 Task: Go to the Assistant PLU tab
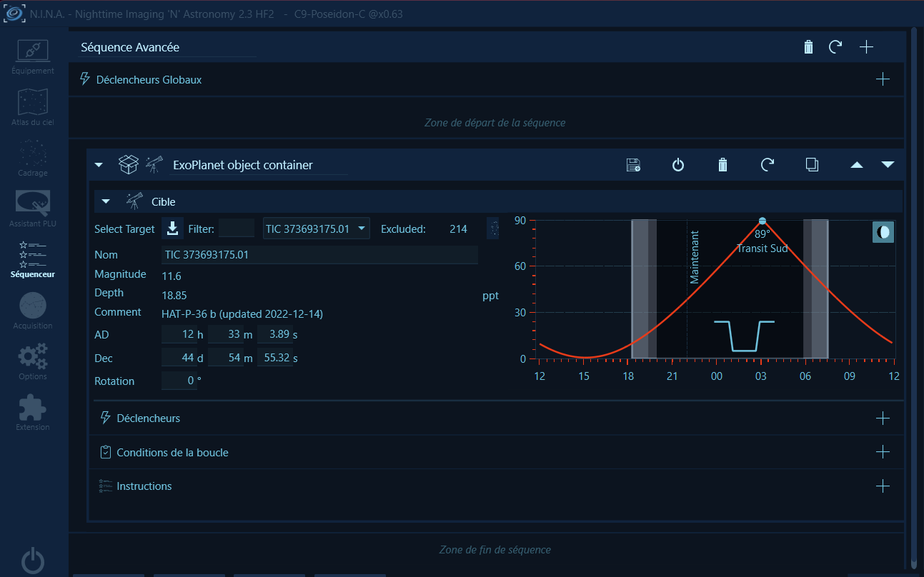tap(33, 209)
